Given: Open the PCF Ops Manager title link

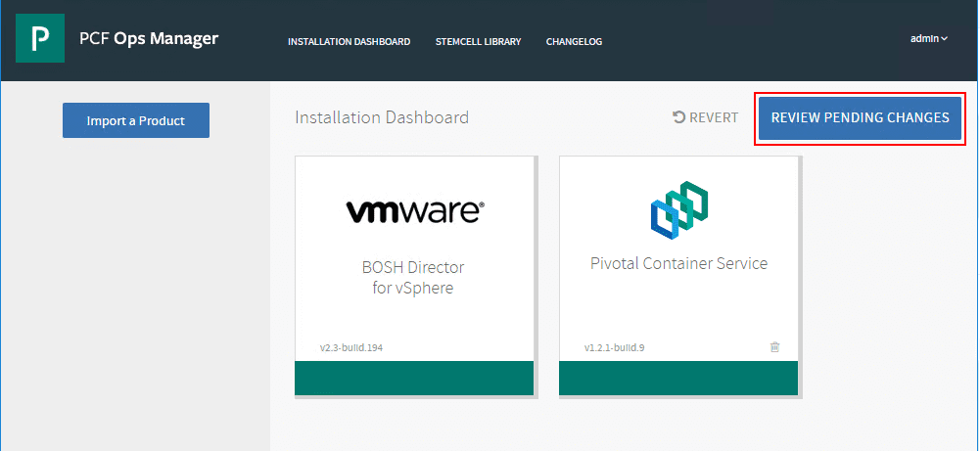Looking at the screenshot, I should [x=149, y=39].
